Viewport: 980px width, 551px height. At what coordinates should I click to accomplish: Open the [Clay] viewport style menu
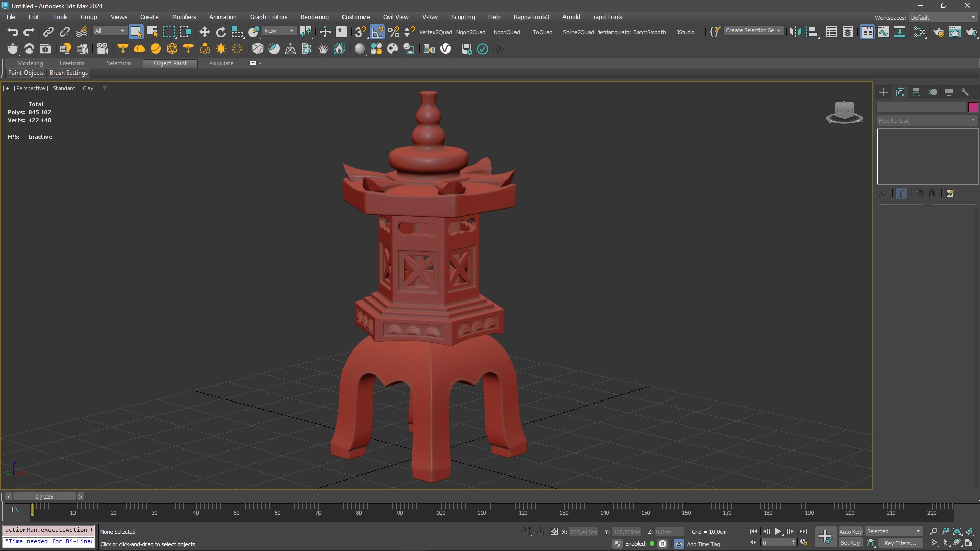click(x=88, y=88)
